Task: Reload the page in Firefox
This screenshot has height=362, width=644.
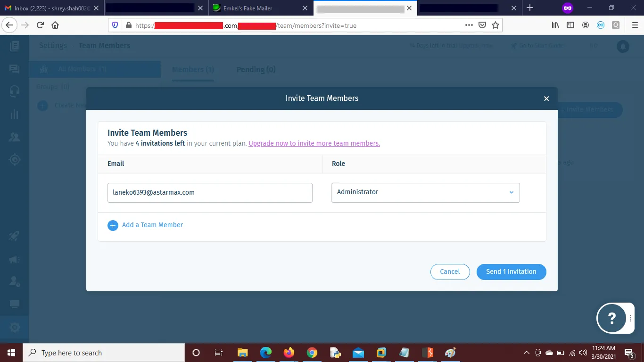Action: [41, 25]
